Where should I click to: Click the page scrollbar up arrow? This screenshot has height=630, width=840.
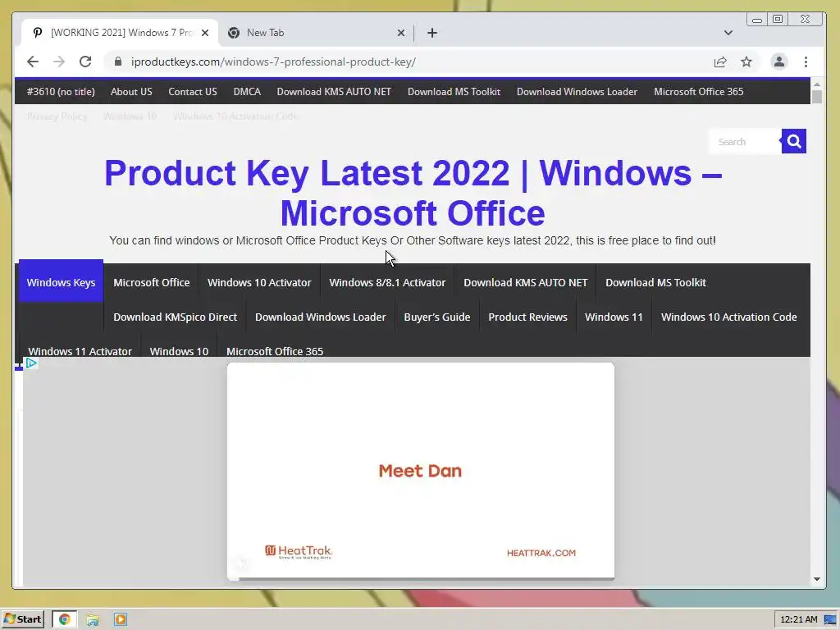(816, 84)
